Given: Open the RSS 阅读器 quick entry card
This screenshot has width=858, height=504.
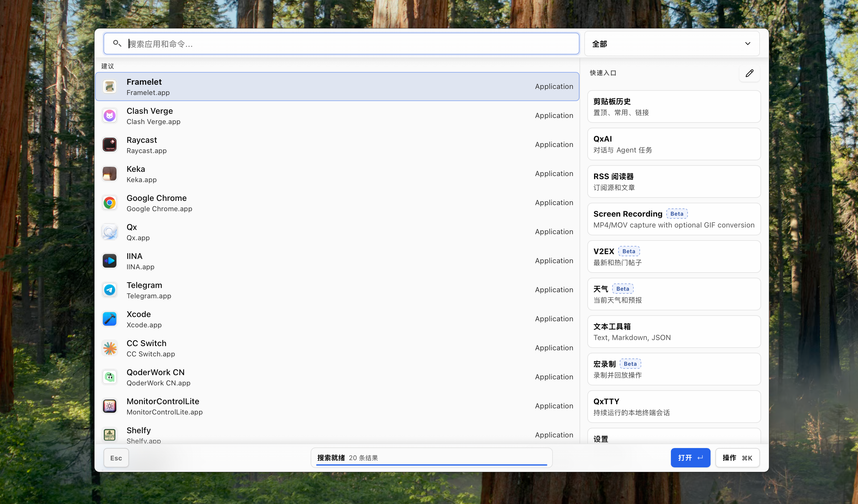Looking at the screenshot, I should (674, 182).
